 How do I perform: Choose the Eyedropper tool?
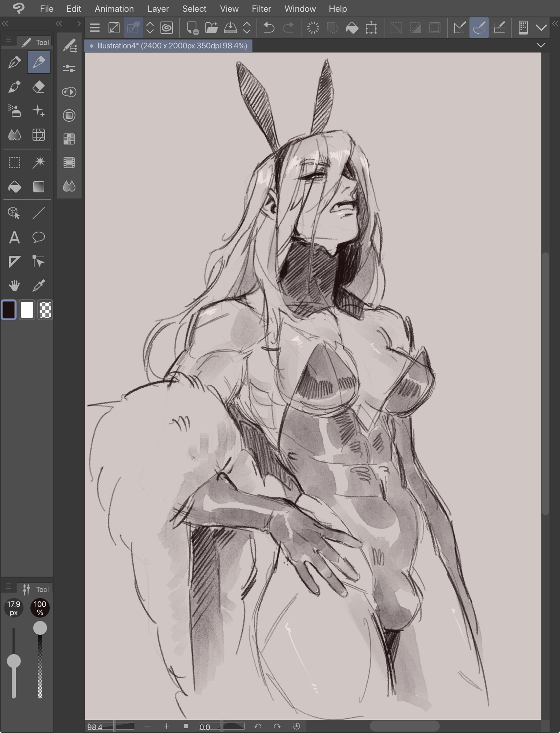point(38,286)
